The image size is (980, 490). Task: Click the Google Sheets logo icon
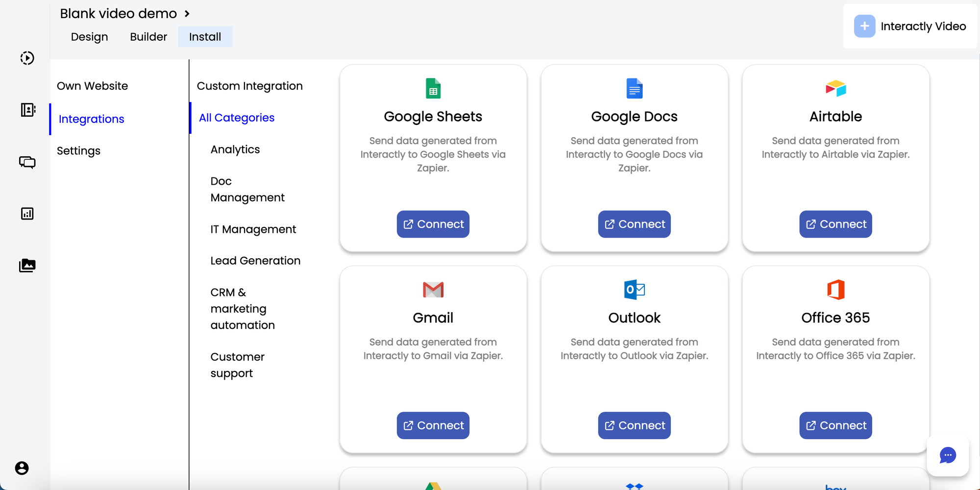tap(433, 89)
